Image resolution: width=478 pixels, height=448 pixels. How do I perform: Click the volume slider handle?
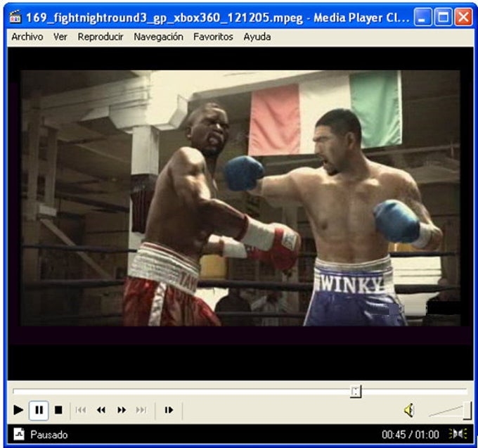point(467,411)
